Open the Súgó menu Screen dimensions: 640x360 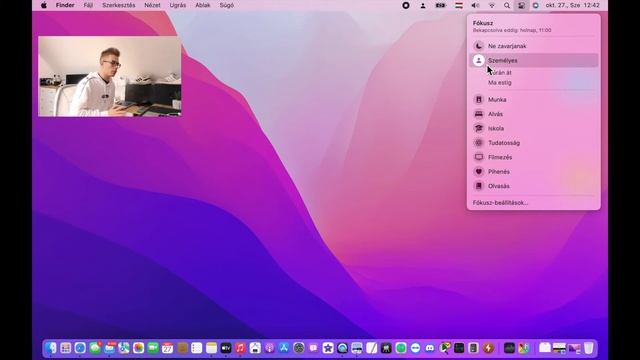coord(227,5)
